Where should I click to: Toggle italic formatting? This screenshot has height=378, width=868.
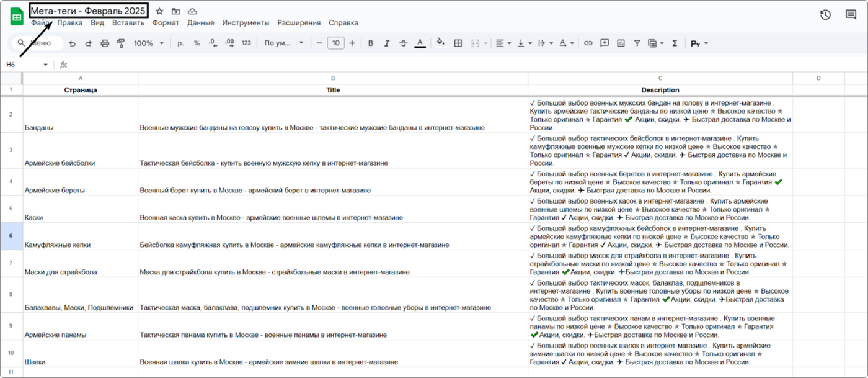point(387,43)
